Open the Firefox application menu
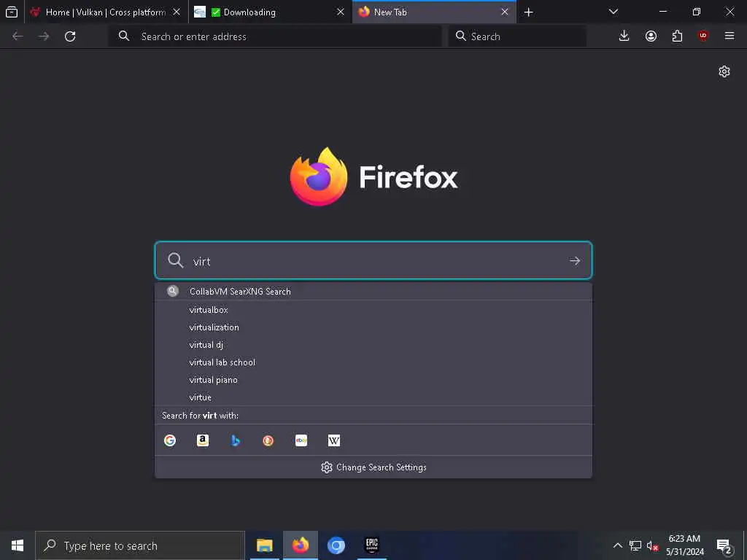 pyautogui.click(x=729, y=36)
